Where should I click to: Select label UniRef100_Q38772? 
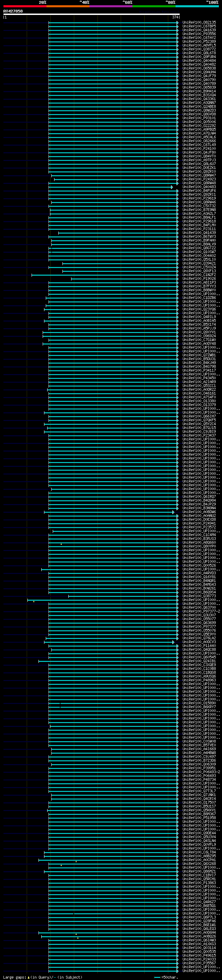tap(199, 49)
